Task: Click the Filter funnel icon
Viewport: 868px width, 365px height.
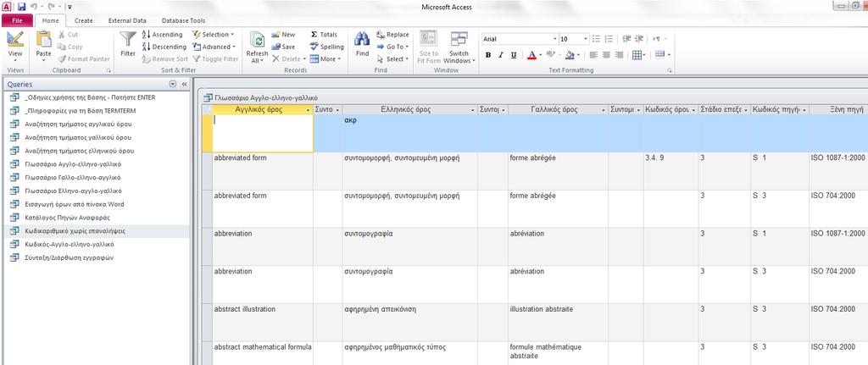Action: click(128, 39)
